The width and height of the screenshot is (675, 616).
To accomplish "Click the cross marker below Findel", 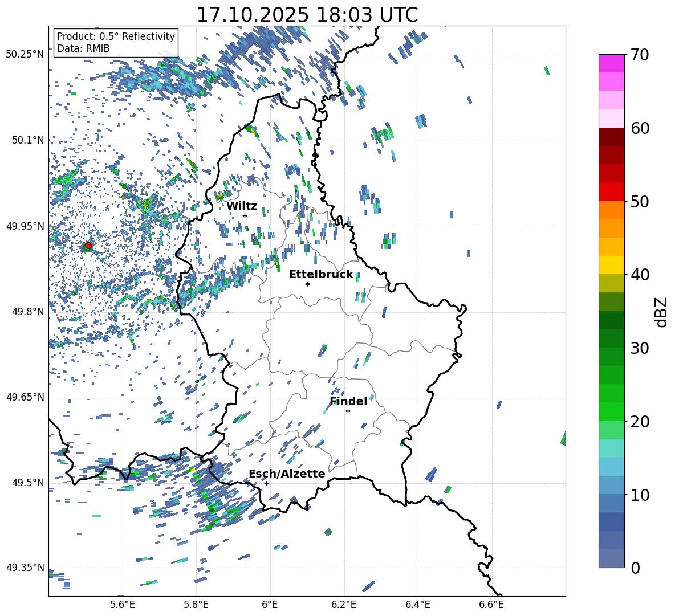I will [x=348, y=411].
